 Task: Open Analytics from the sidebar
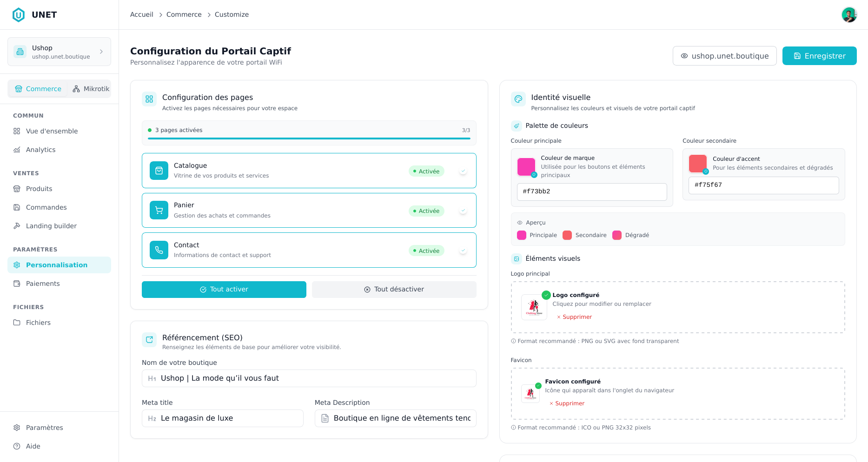coord(41,150)
